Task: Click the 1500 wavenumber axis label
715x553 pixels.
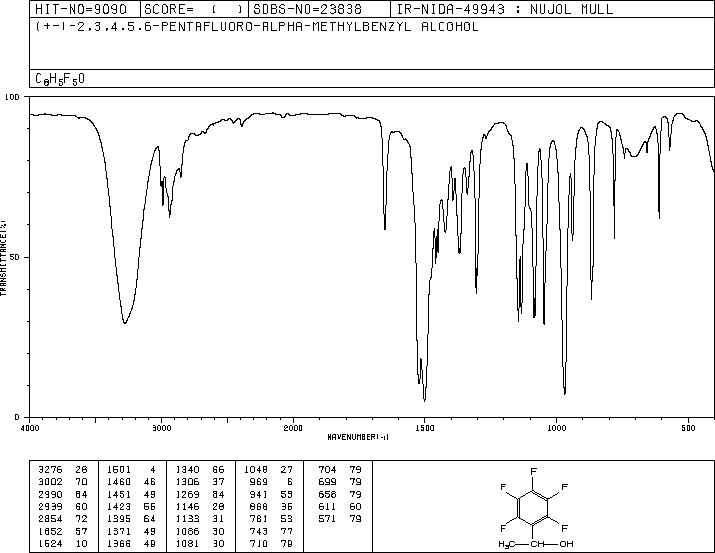Action: [x=425, y=428]
